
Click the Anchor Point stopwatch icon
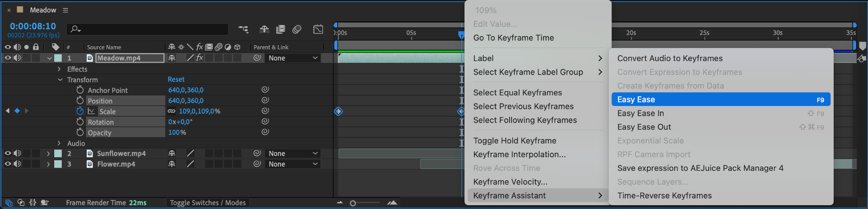[80, 90]
